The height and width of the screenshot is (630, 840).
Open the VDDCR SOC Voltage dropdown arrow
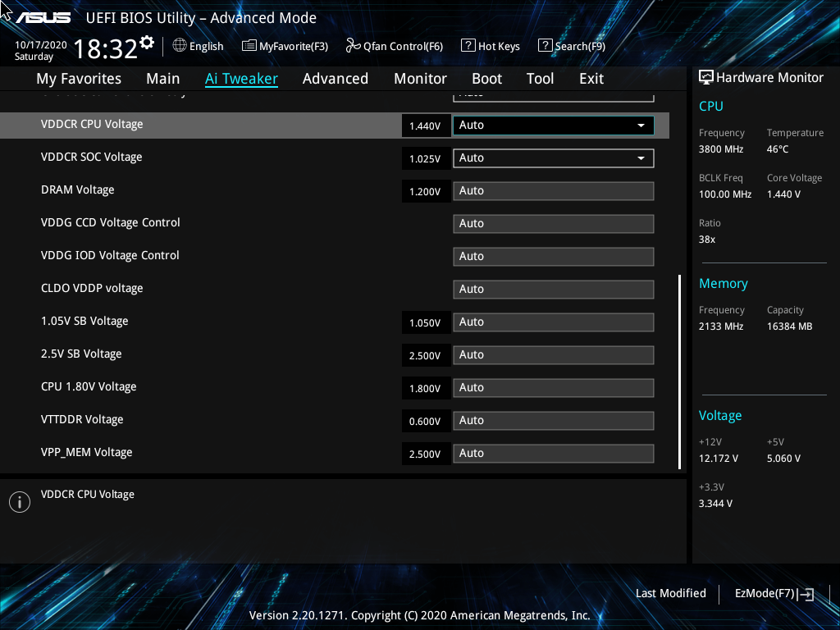tap(641, 158)
